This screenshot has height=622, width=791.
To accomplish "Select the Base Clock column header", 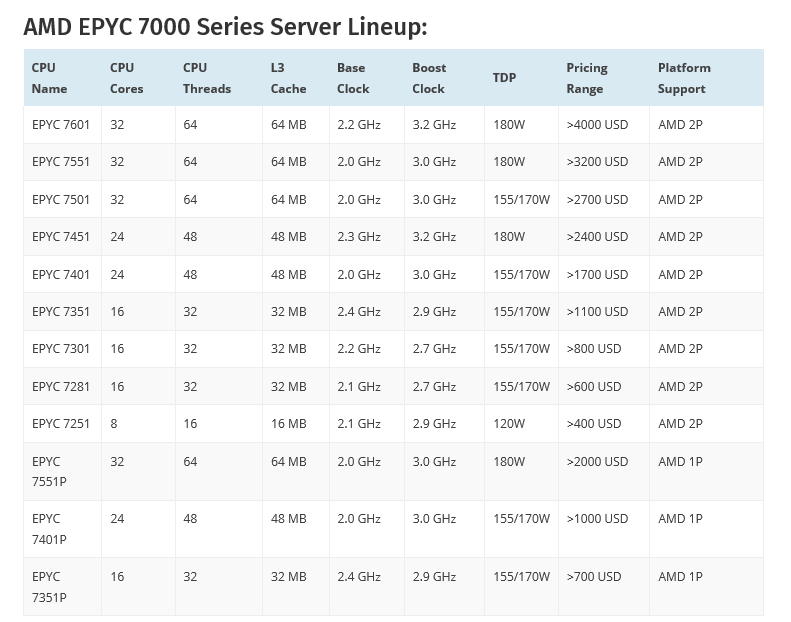I will [x=353, y=78].
